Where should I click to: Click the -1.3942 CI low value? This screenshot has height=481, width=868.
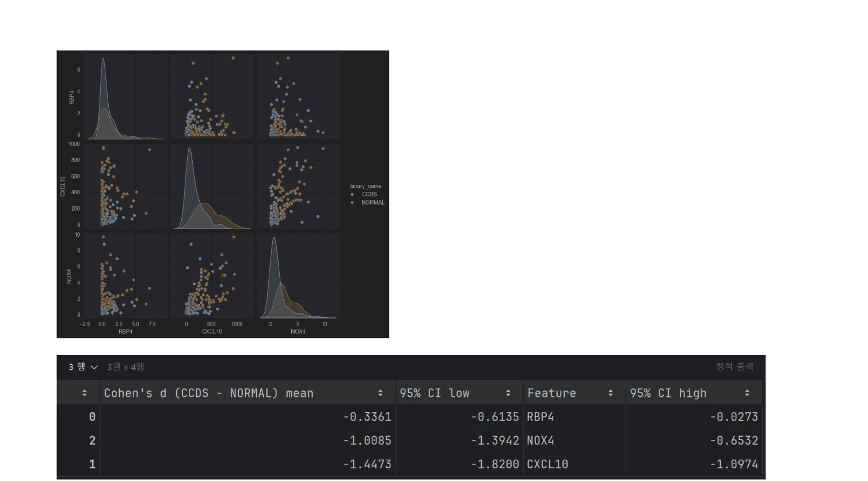[x=495, y=440]
